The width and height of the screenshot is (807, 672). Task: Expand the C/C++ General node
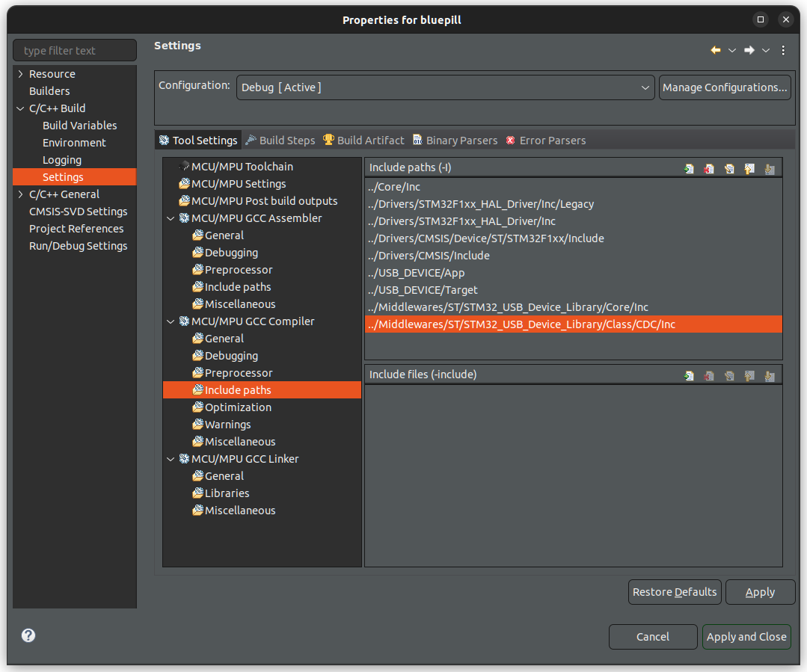[x=21, y=194]
